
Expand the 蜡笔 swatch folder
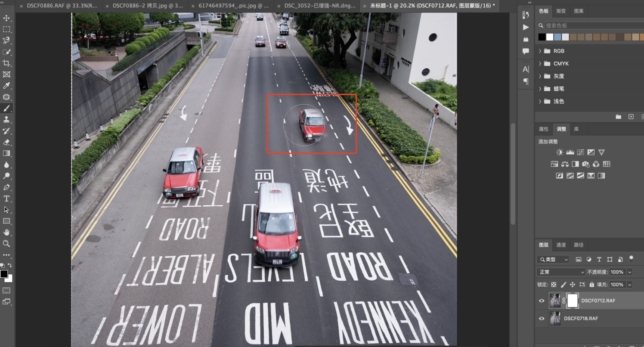point(540,89)
